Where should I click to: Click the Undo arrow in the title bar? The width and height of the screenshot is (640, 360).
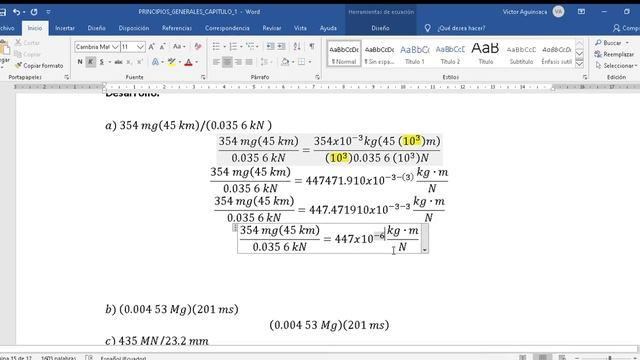(16, 12)
